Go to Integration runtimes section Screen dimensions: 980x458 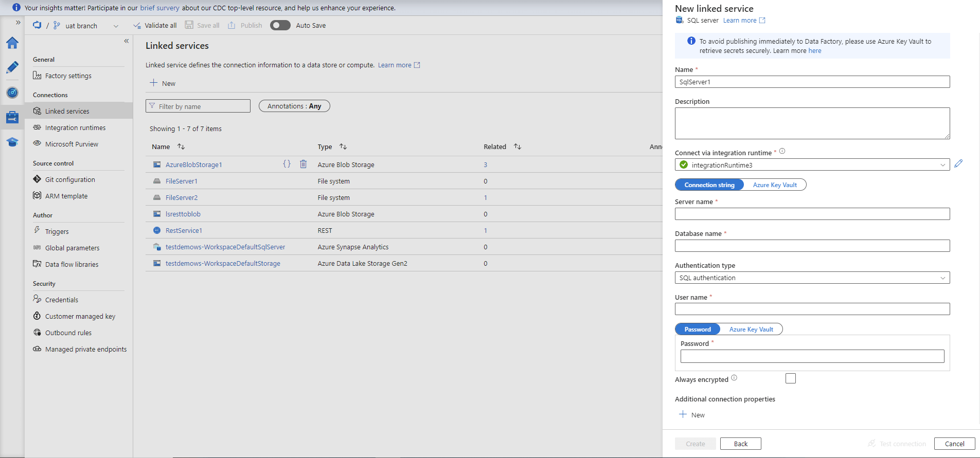[x=75, y=127]
